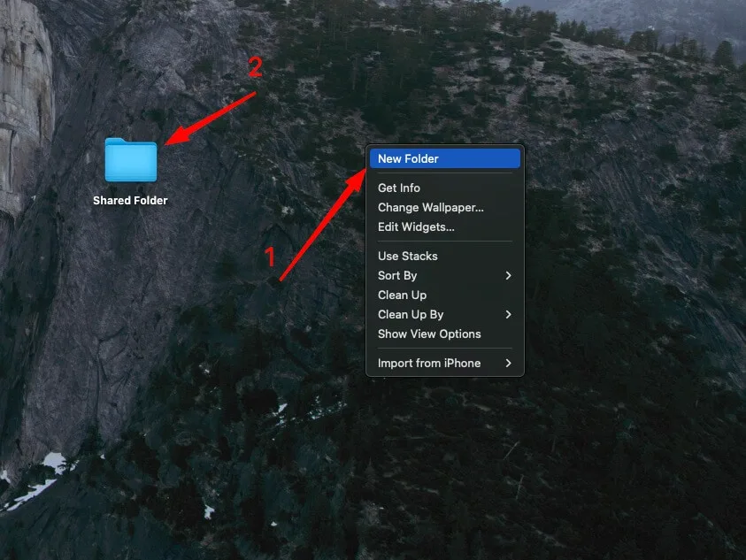746x560 pixels.
Task: Select Change Wallpaper… menu entry
Action: [x=445, y=207]
